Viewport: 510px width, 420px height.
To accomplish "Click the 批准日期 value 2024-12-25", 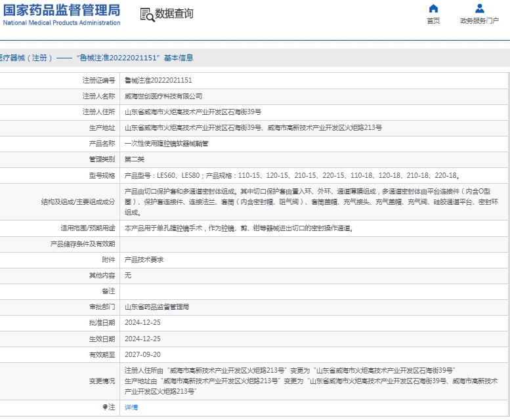I will pyautogui.click(x=142, y=322).
